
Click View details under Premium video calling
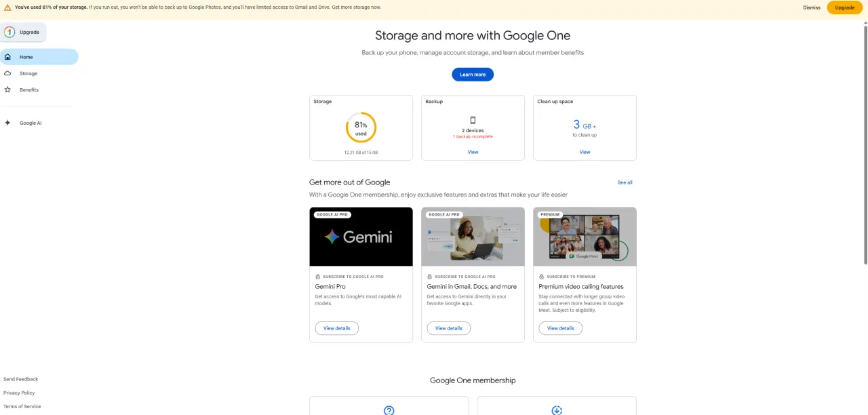(x=560, y=328)
